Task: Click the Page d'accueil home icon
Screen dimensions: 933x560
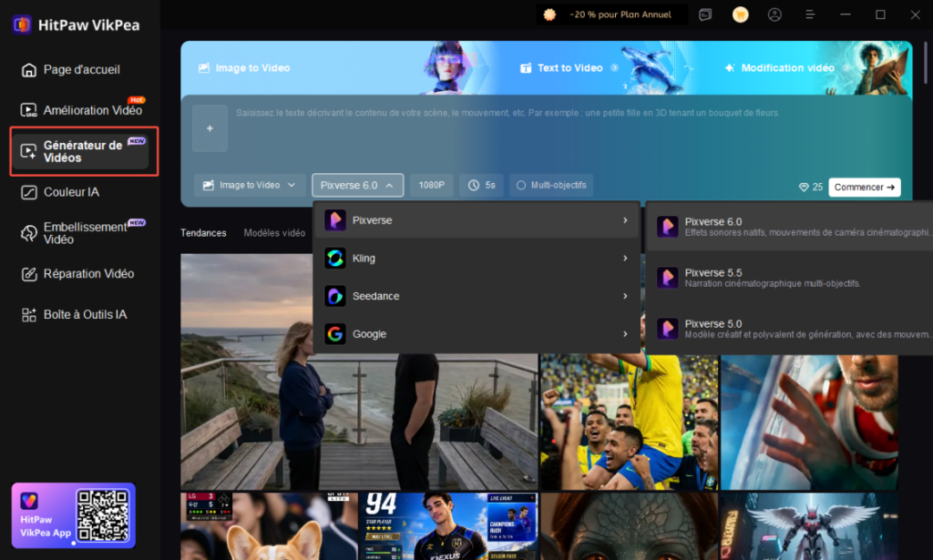Action: [x=28, y=70]
